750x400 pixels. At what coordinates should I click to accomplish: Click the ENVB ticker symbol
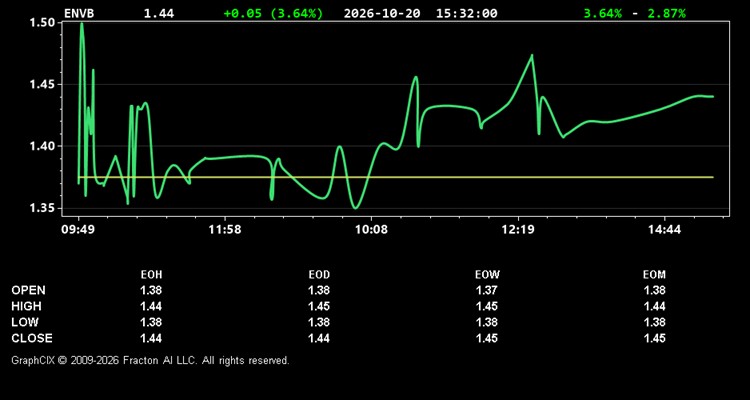click(x=79, y=13)
